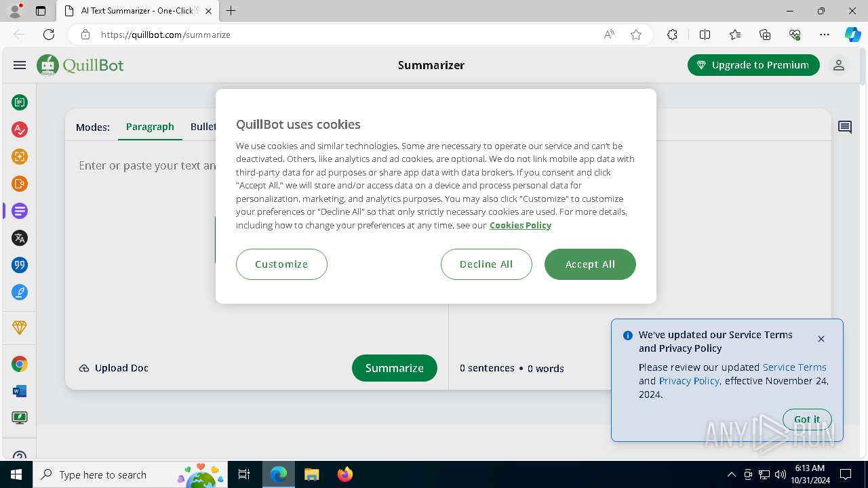Click the Premium diamond sidebar icon
The width and height of the screenshot is (868, 488).
pyautogui.click(x=20, y=327)
